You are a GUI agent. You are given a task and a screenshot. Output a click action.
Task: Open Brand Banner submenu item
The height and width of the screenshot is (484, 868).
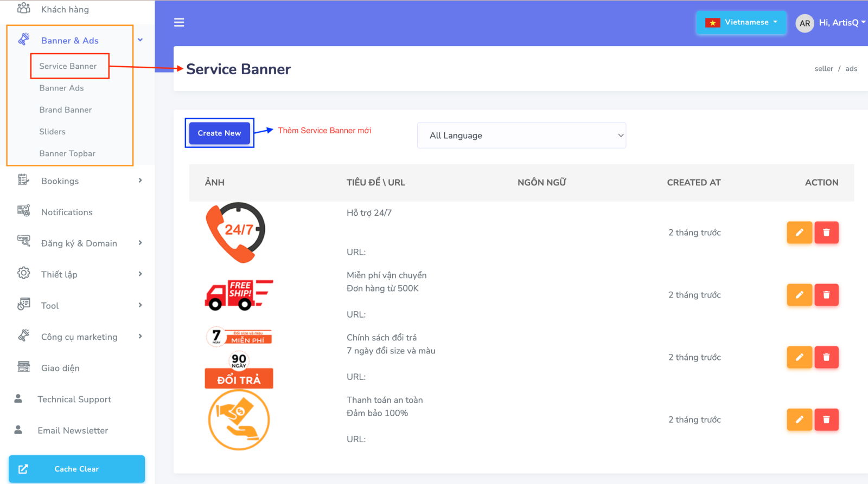pyautogui.click(x=65, y=110)
